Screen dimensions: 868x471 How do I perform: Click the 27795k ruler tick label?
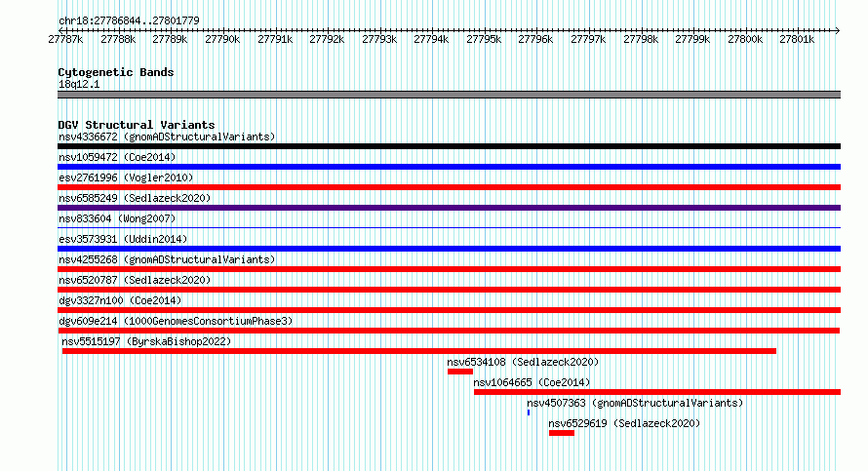[x=484, y=40]
